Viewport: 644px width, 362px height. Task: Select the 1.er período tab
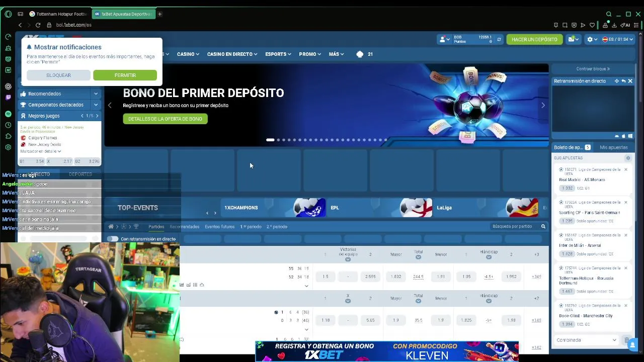tap(251, 227)
